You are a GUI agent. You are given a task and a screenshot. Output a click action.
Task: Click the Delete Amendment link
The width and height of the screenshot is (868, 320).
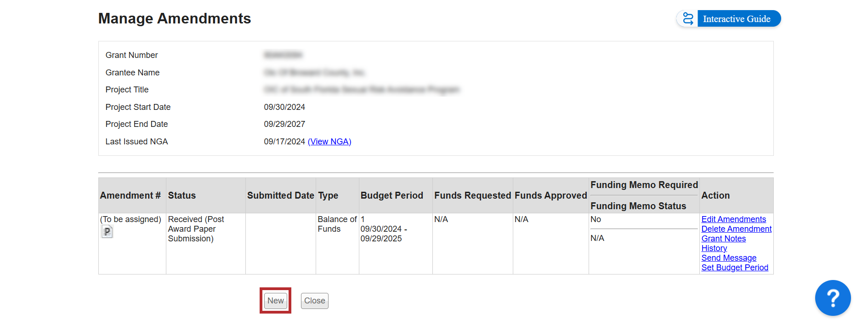(736, 229)
